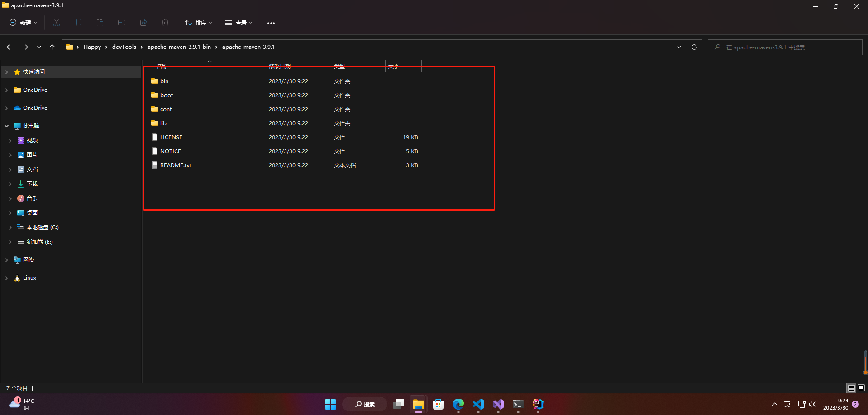Select the lib folder icon
868x415 pixels.
click(x=155, y=123)
